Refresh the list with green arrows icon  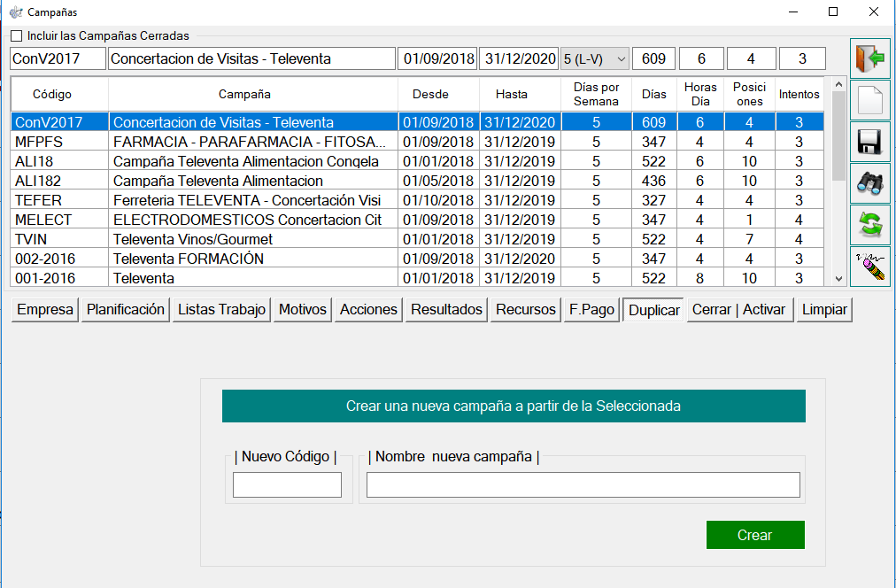click(869, 225)
